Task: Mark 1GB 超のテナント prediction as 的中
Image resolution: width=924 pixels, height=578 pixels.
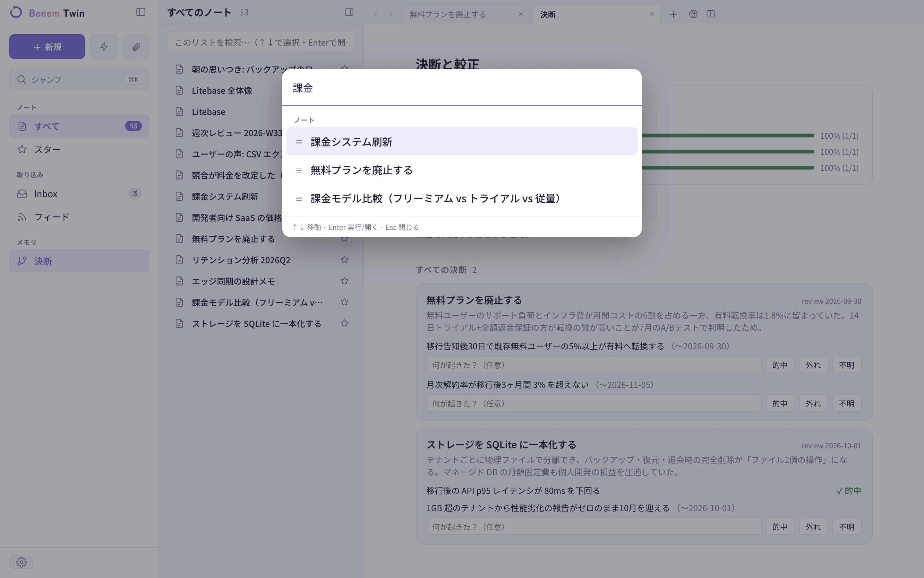Action: point(780,526)
